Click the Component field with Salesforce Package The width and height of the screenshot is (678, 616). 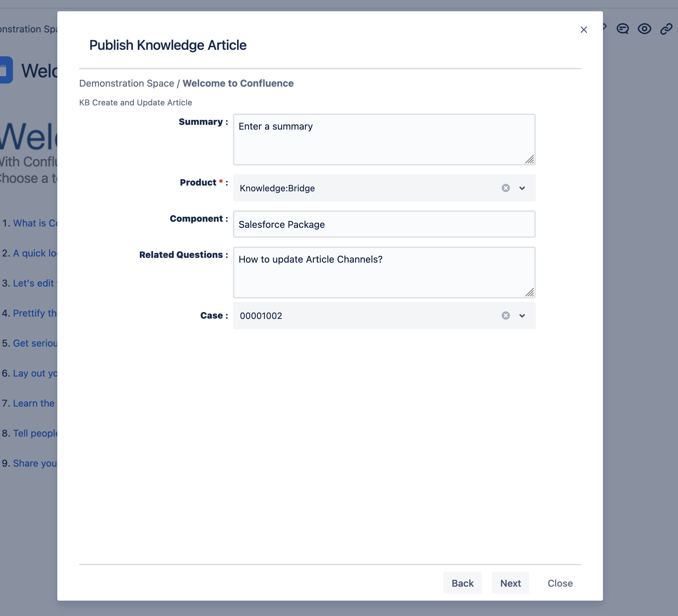click(x=384, y=224)
